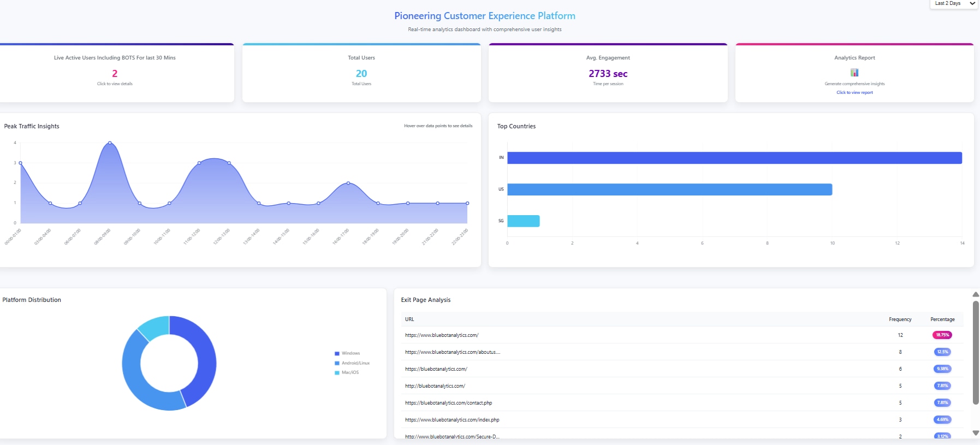Screen dimensions: 980x445
Task: Click the Android/Linux segment of donut chart
Action: pos(136,377)
